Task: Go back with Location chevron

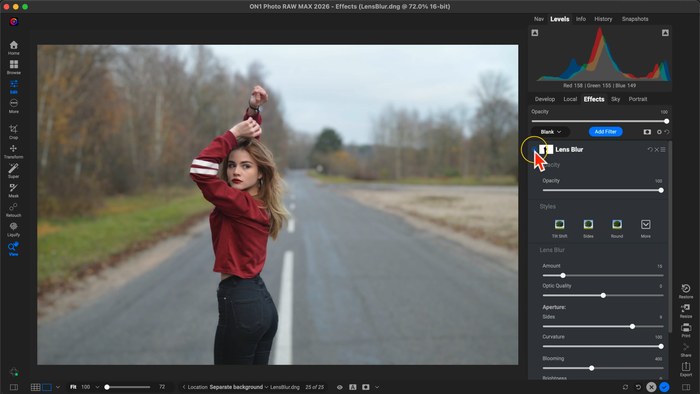Action: point(183,387)
